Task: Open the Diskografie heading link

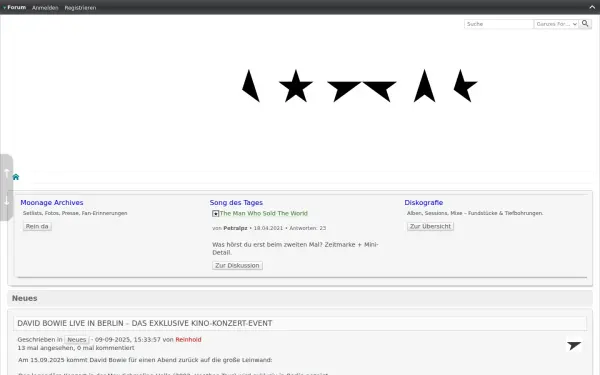Action: [x=424, y=202]
